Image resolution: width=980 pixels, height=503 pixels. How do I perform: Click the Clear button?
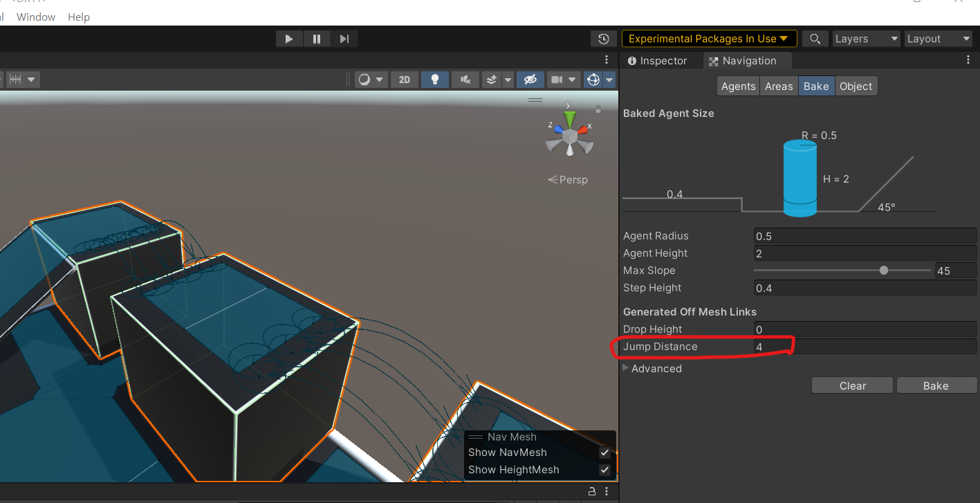[x=853, y=386]
